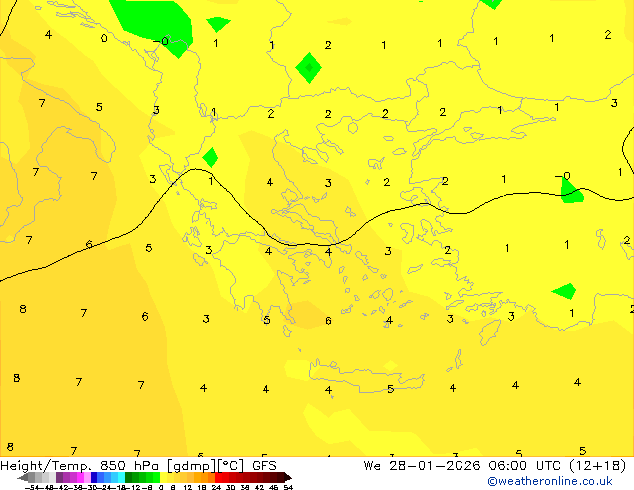Click the date '28-01-2026'
The image size is (634, 490).
pos(435,466)
